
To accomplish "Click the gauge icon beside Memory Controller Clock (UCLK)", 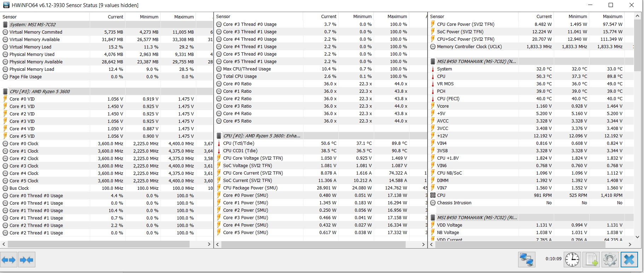I will point(433,47).
